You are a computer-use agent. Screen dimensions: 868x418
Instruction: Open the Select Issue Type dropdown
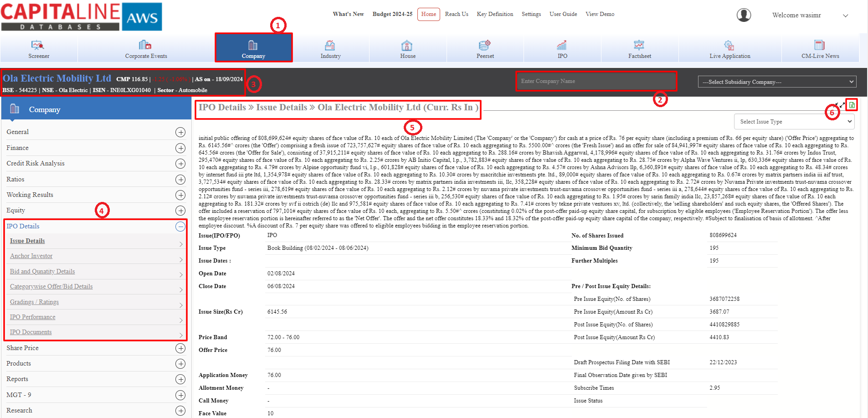tap(794, 122)
